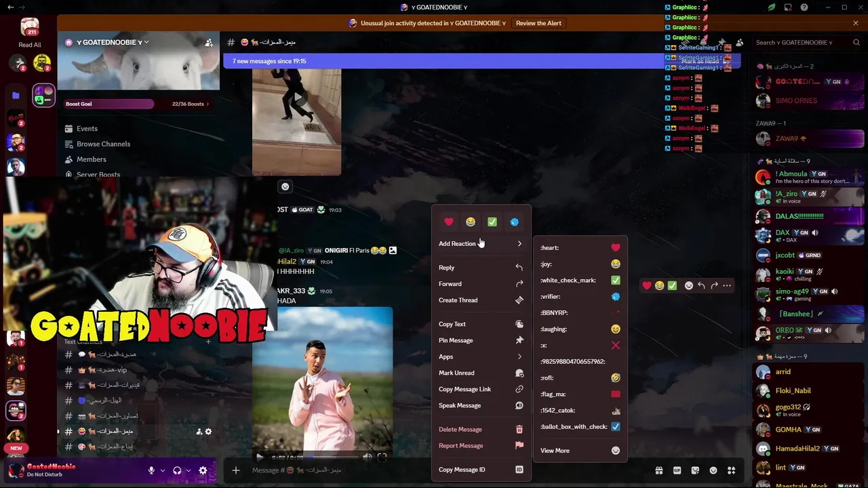Click the search magnifier icon

pyautogui.click(x=856, y=42)
